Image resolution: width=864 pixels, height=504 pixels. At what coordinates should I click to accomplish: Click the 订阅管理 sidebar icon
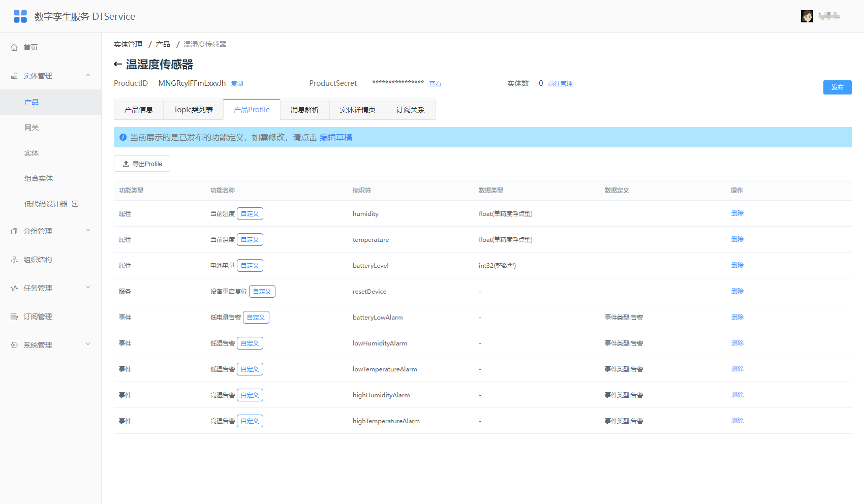pos(14,317)
